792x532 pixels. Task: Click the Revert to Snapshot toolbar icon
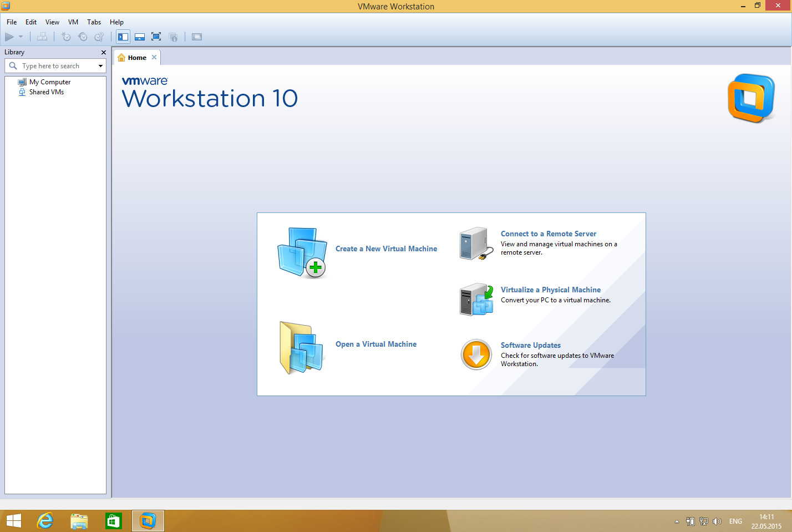point(83,37)
